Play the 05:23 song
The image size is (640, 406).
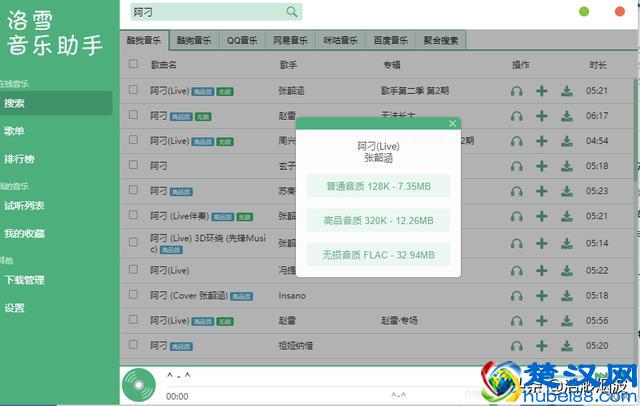(x=517, y=191)
